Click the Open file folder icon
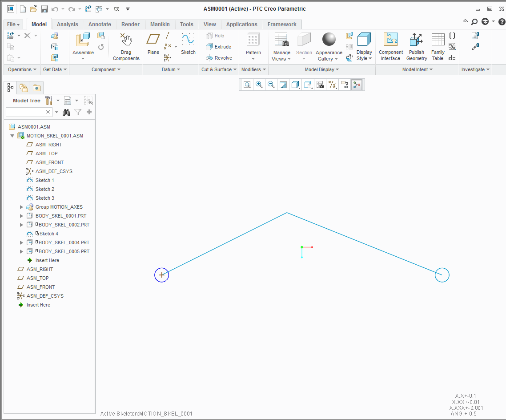506x420 pixels. click(x=33, y=9)
